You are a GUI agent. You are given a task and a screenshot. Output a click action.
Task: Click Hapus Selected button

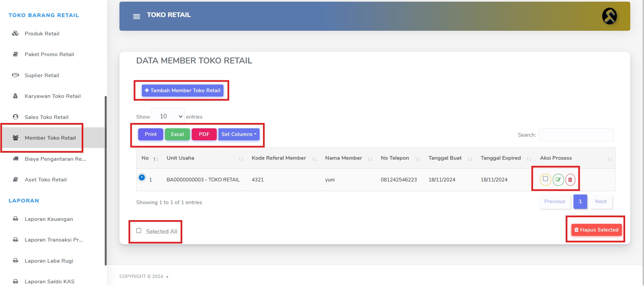[x=596, y=230]
